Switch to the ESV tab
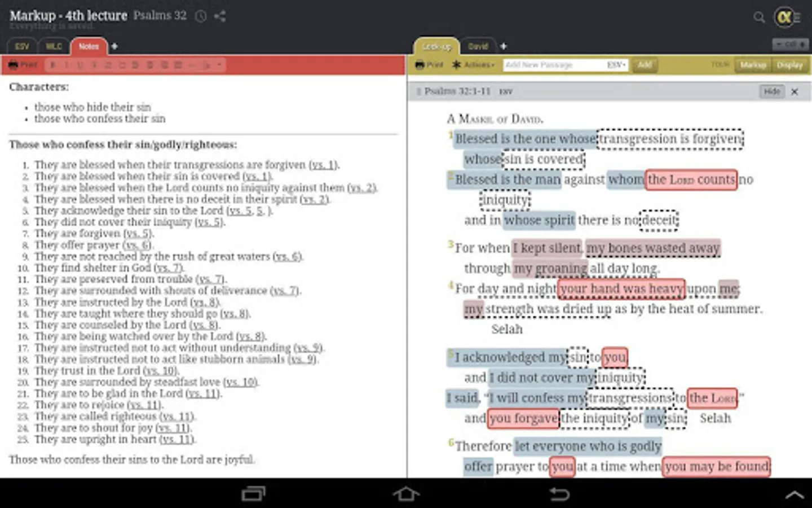Screen dimensions: 812x508 coord(22,46)
